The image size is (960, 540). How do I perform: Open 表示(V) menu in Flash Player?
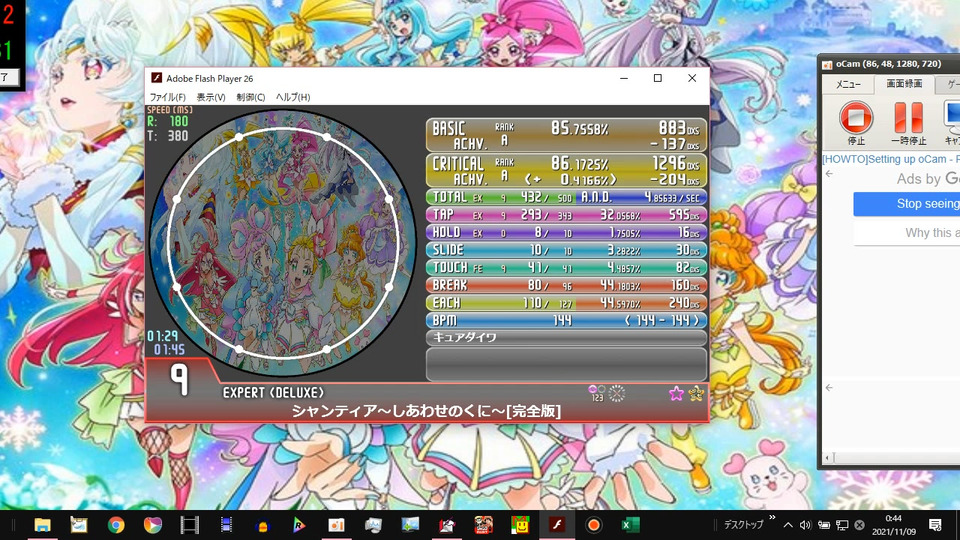click(211, 97)
